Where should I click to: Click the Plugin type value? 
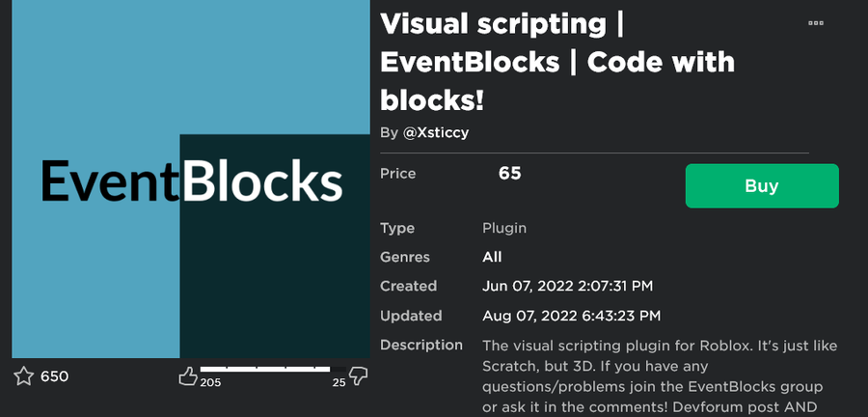click(x=504, y=229)
